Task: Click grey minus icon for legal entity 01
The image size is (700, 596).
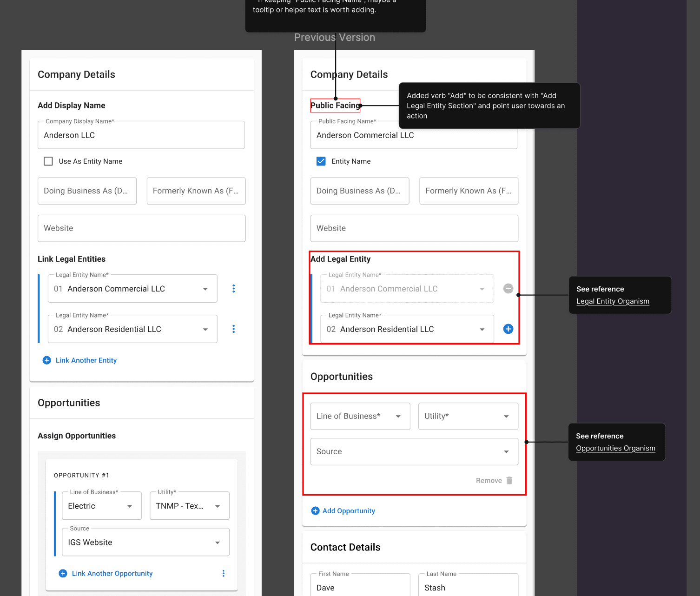Action: (508, 289)
